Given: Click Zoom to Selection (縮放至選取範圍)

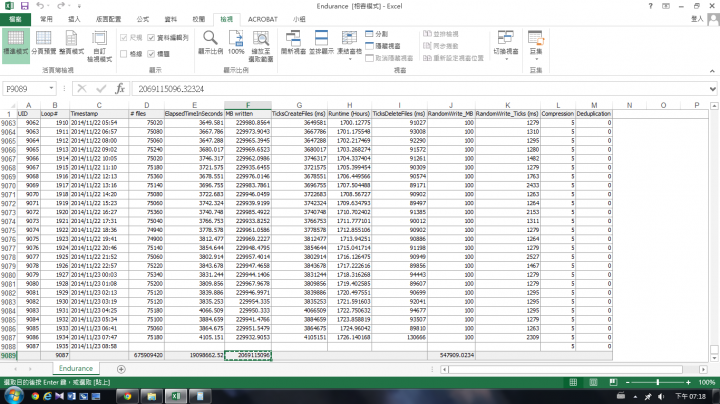Looking at the screenshot, I should pyautogui.click(x=261, y=46).
